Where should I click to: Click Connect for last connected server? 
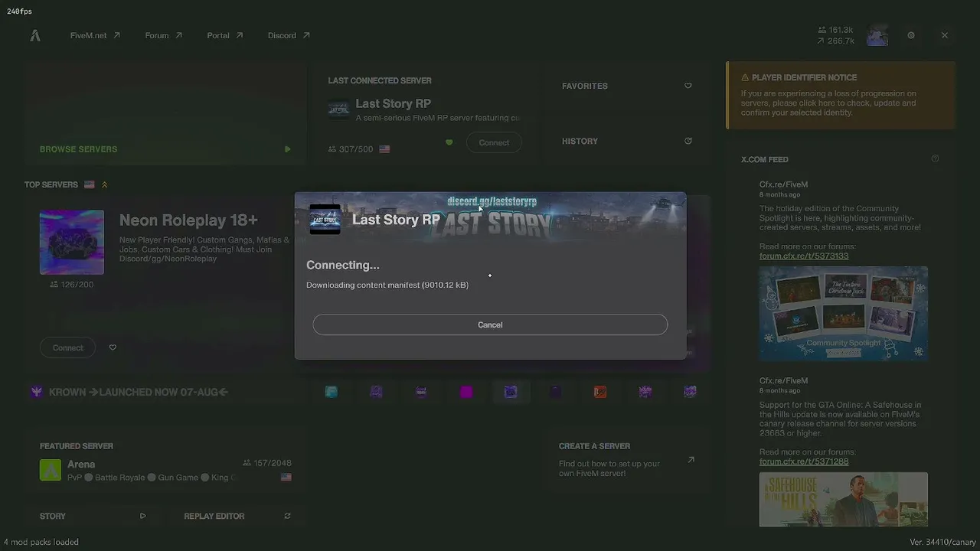[494, 142]
